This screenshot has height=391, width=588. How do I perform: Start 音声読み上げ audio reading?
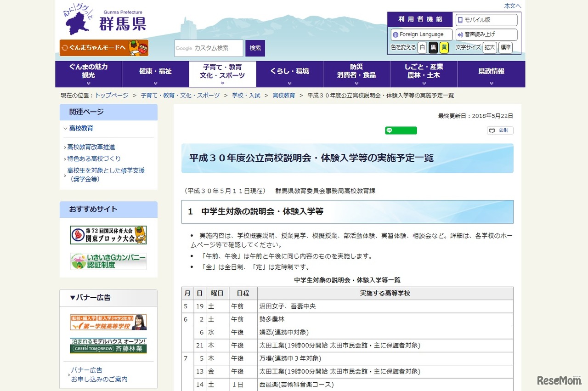point(486,34)
